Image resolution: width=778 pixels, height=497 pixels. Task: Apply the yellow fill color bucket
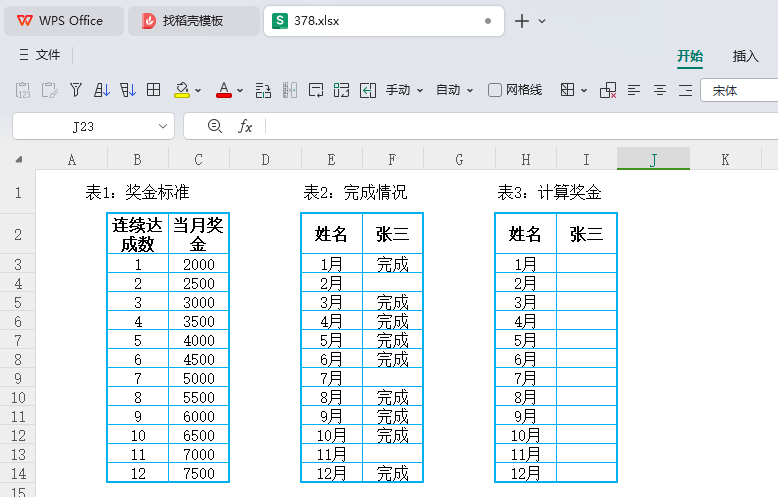[182, 90]
